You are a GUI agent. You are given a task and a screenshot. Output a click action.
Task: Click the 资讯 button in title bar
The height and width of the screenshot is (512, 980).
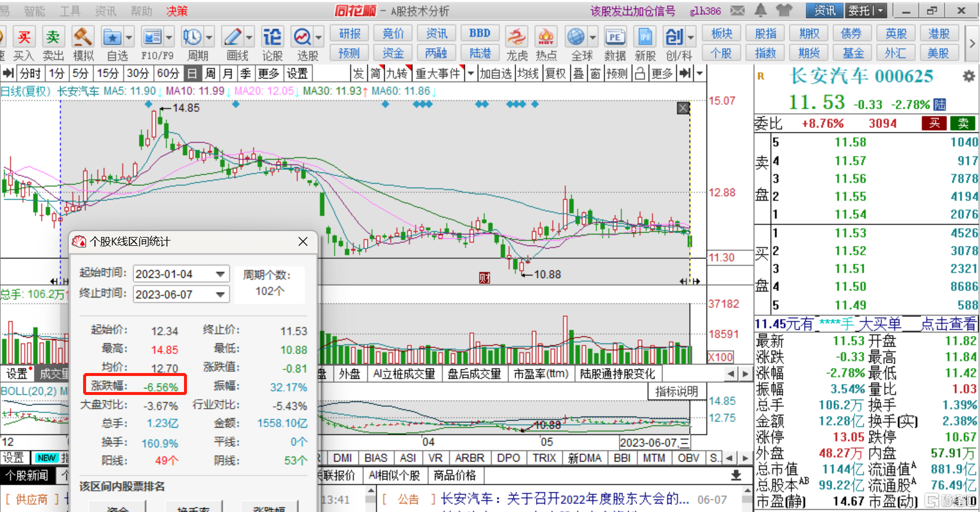(824, 10)
